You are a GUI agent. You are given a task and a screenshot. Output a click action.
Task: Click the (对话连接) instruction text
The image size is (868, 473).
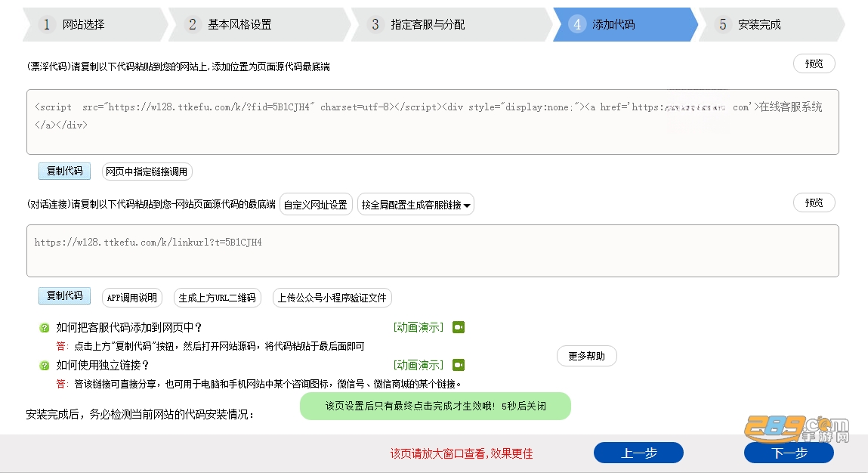pyautogui.click(x=151, y=204)
